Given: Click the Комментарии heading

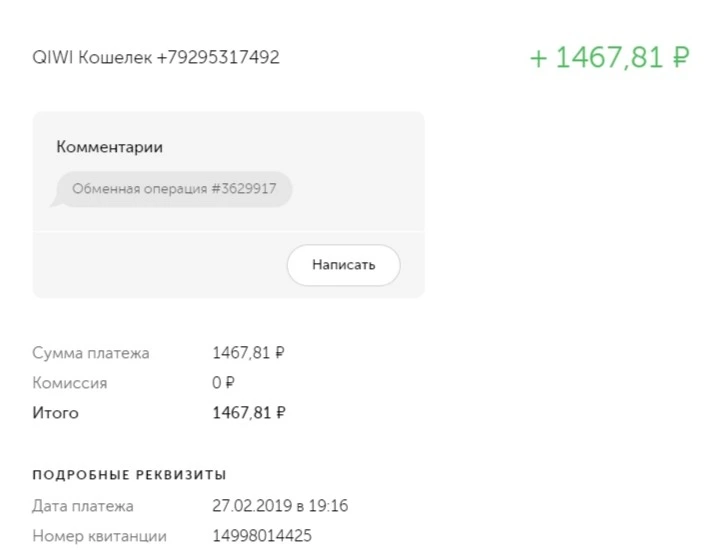Looking at the screenshot, I should (109, 147).
